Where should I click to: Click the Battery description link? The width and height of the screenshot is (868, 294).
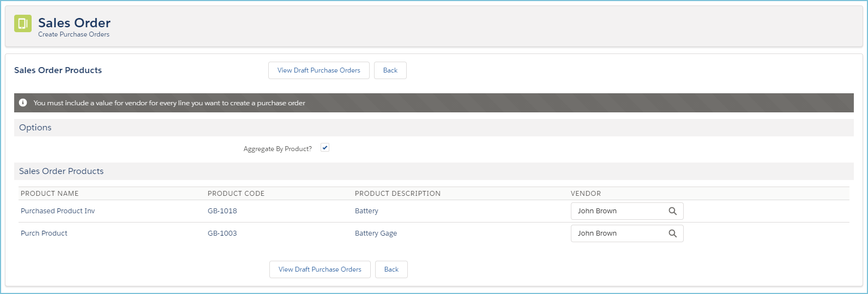pos(366,211)
